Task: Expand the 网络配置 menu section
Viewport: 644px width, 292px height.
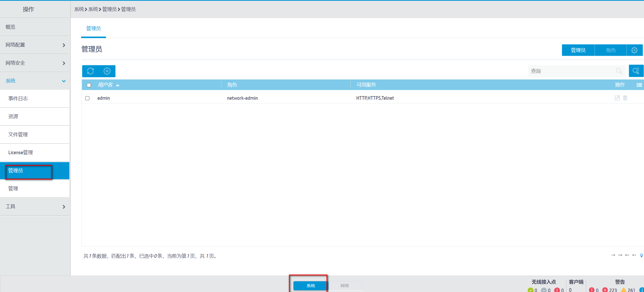Action: [35, 45]
